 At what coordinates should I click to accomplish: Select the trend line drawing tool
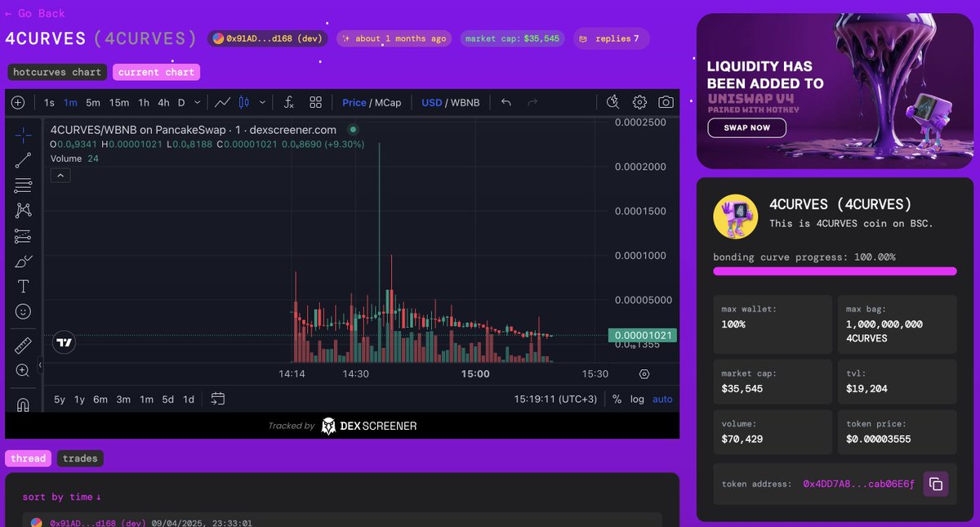(23, 160)
